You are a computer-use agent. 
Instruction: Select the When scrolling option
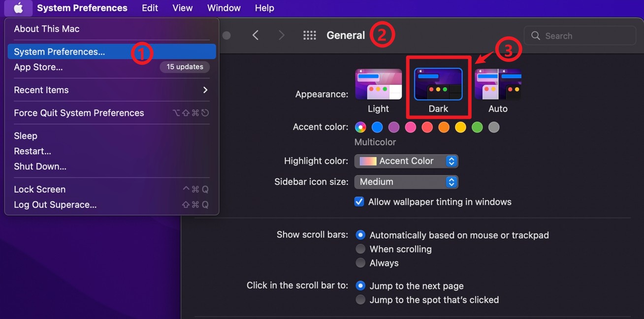[x=360, y=249]
